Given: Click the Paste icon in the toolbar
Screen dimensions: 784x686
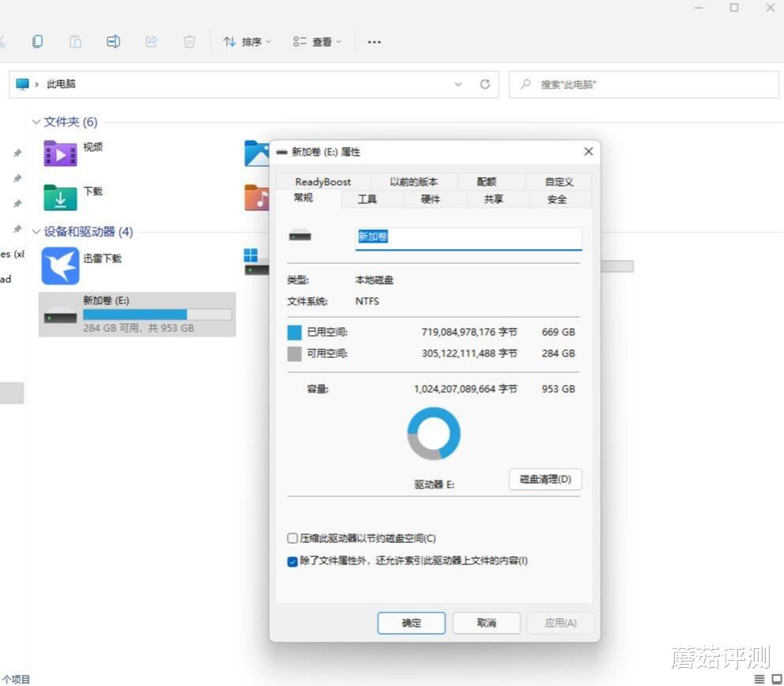Looking at the screenshot, I should point(75,41).
